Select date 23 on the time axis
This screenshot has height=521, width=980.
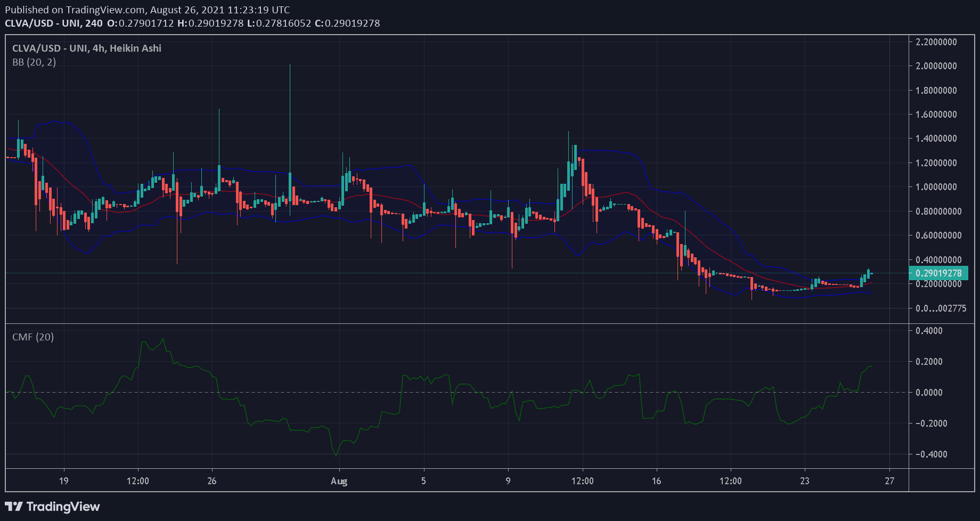804,481
